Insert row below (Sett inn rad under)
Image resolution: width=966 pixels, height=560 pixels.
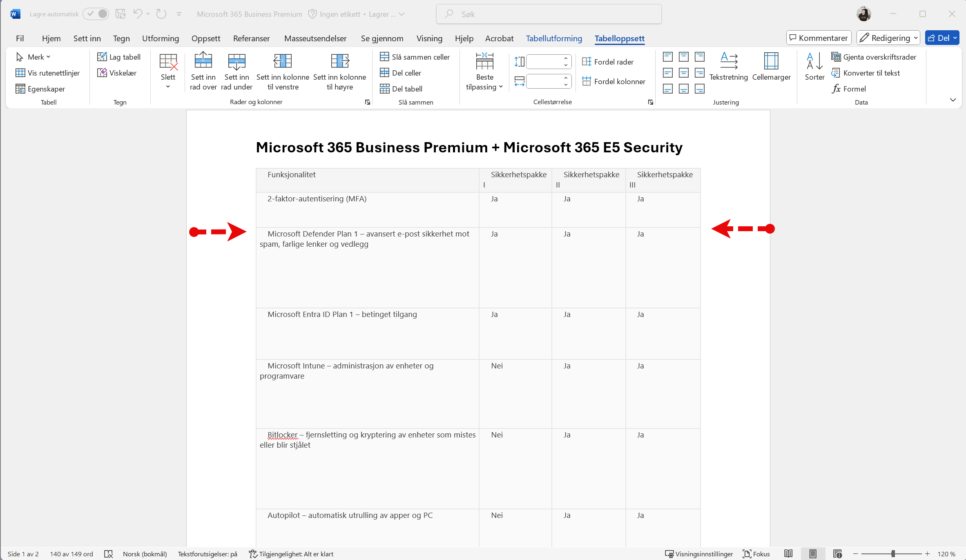236,71
